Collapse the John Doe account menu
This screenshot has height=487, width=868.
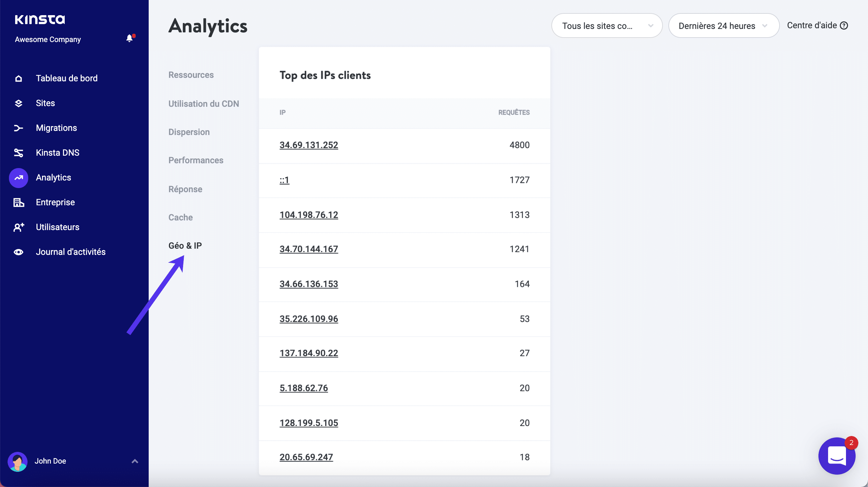135,461
